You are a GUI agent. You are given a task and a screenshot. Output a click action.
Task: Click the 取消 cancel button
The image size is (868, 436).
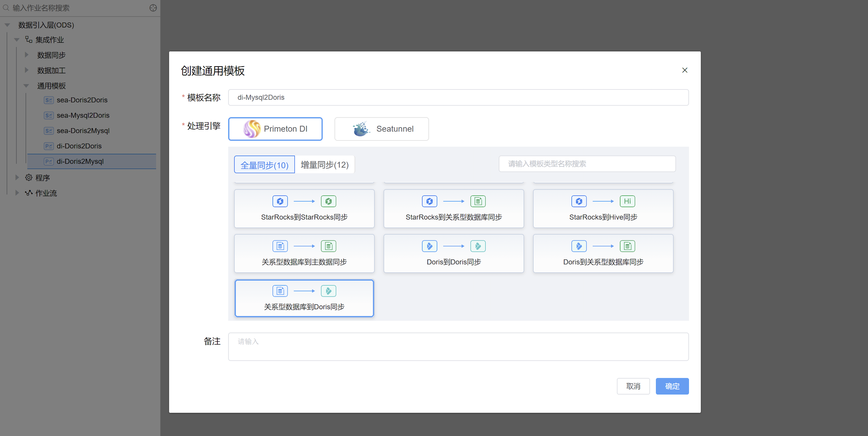633,386
